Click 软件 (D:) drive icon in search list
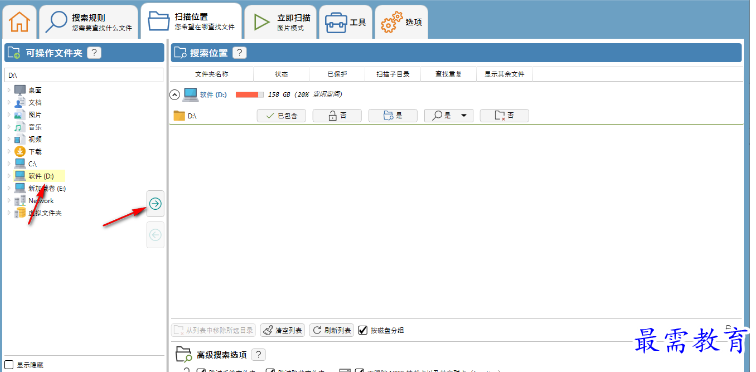The image size is (756, 372). click(x=190, y=94)
